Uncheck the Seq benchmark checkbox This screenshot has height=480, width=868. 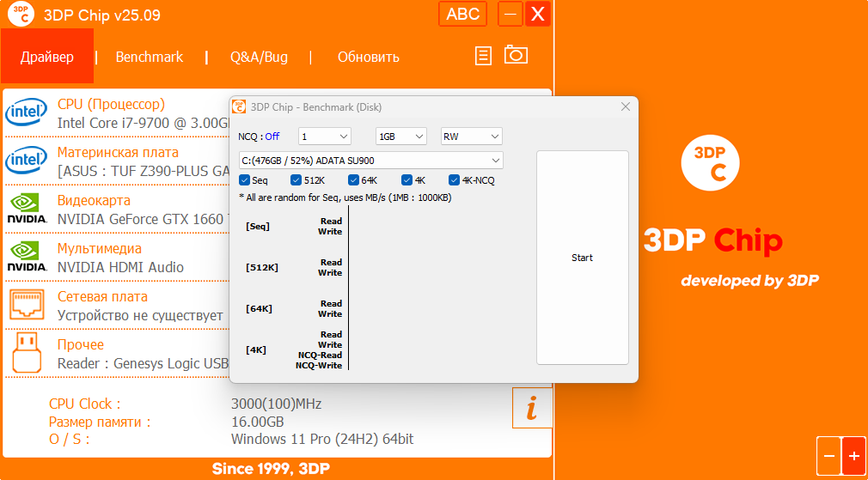point(245,180)
